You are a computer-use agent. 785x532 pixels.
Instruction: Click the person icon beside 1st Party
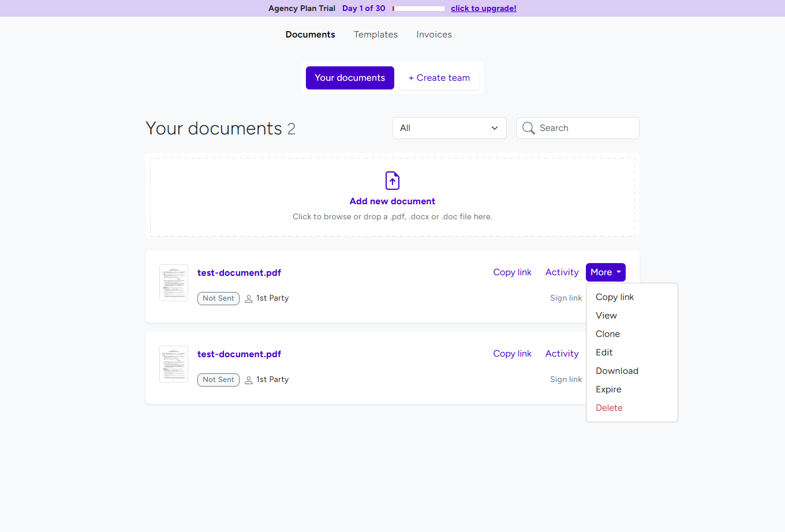click(248, 298)
